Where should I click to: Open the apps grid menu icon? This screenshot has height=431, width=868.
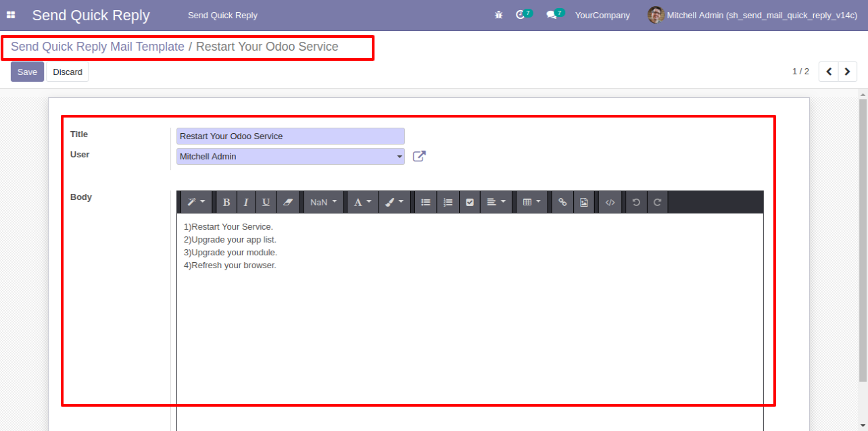(11, 15)
